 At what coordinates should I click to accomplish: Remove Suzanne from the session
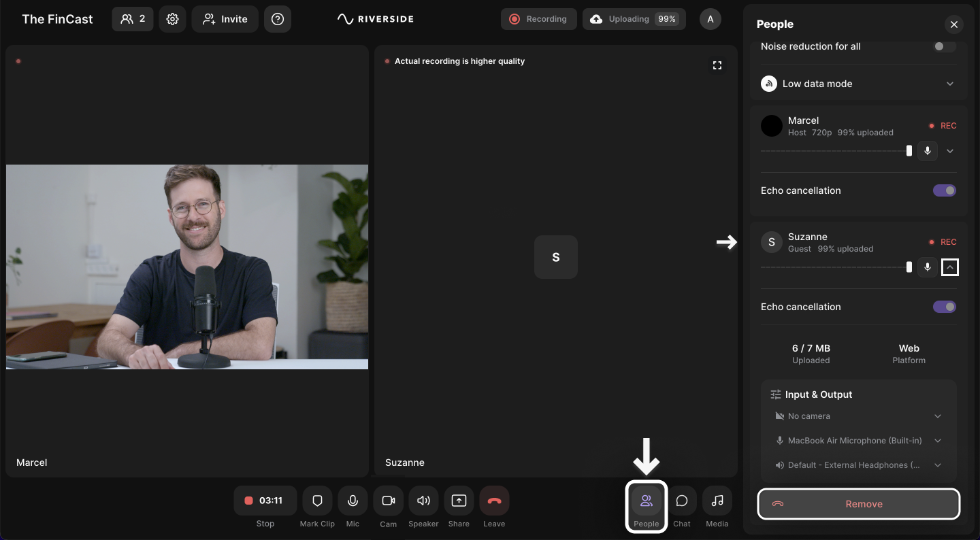coord(859,504)
